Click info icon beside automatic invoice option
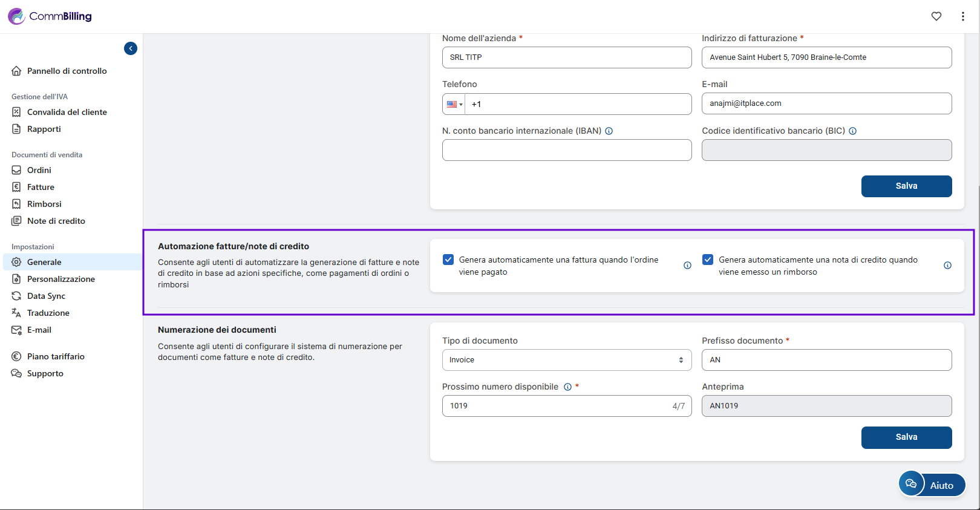 [x=687, y=266]
